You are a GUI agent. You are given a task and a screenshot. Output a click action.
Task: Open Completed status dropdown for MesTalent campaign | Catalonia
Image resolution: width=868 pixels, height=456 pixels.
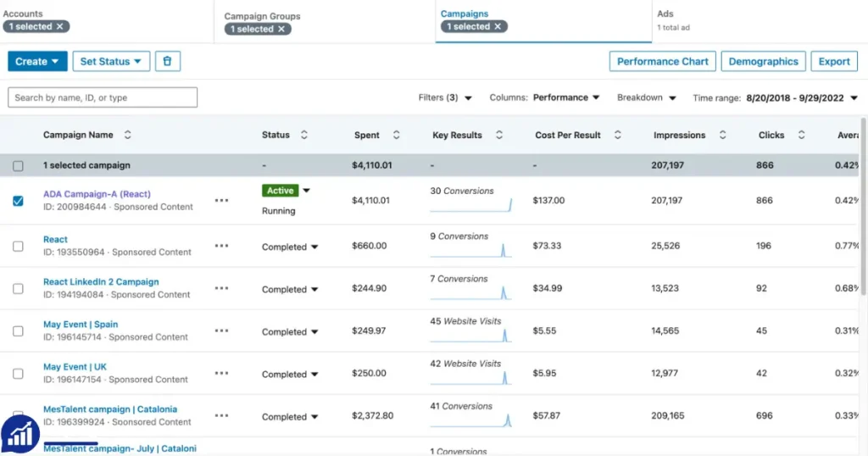pos(290,417)
